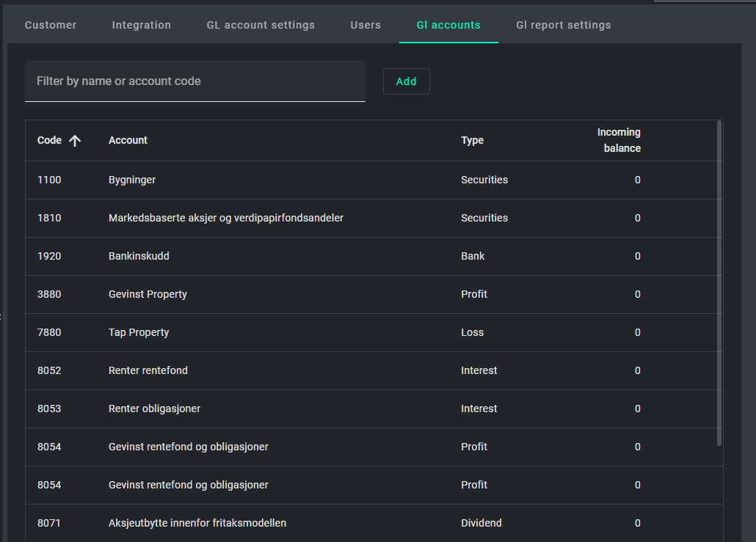
Task: Sort by the Account column header
Action: (128, 140)
